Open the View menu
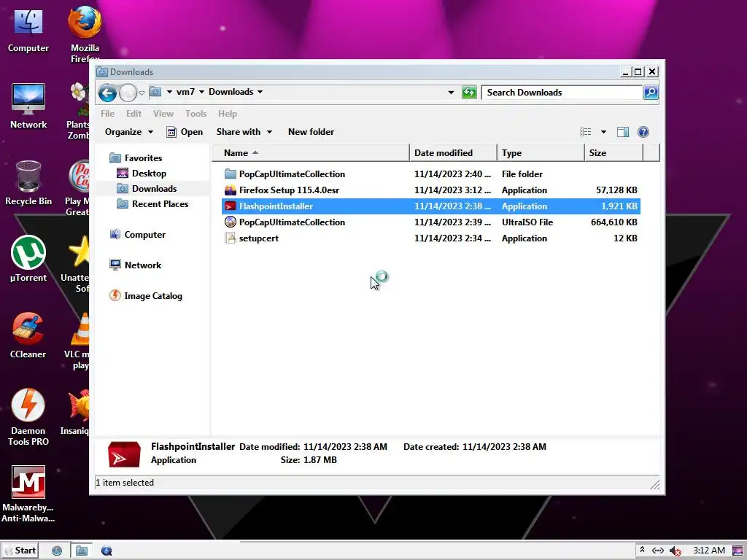 163,114
